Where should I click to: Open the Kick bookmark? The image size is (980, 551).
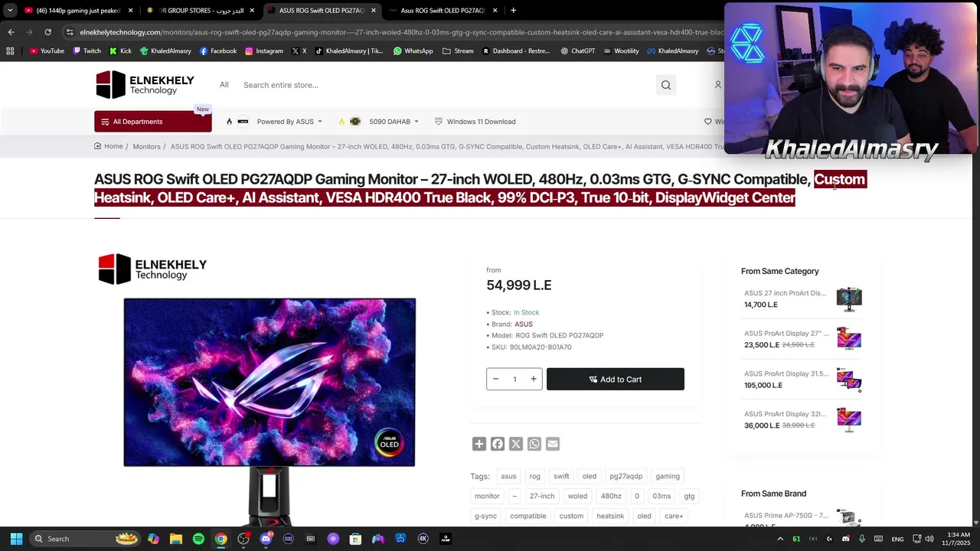[120, 51]
